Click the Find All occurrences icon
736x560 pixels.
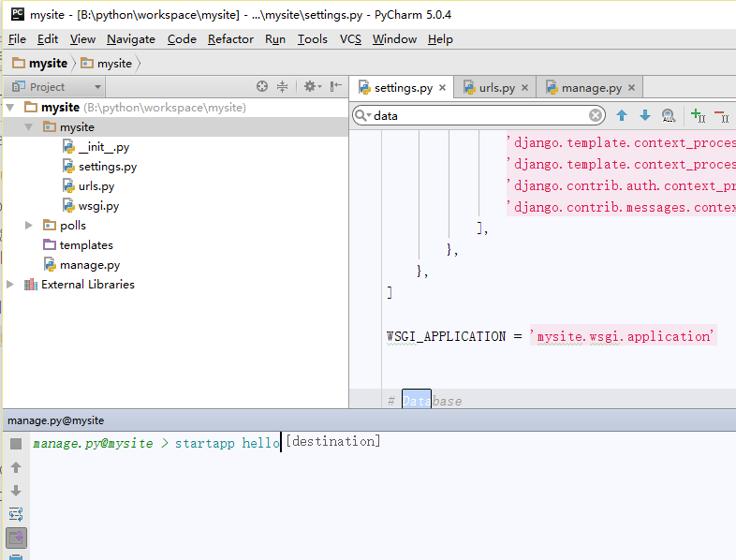coord(669,115)
